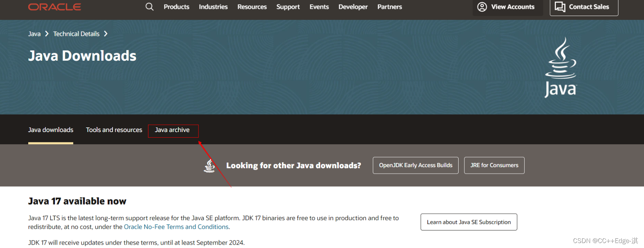
Task: Click the Java Downloads page heading
Action: point(82,56)
